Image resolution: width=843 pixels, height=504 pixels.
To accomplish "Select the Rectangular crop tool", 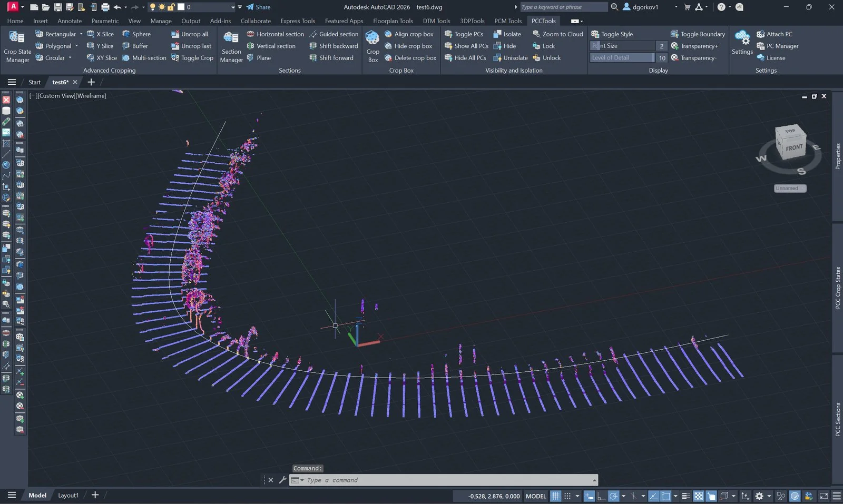I will click(56, 34).
